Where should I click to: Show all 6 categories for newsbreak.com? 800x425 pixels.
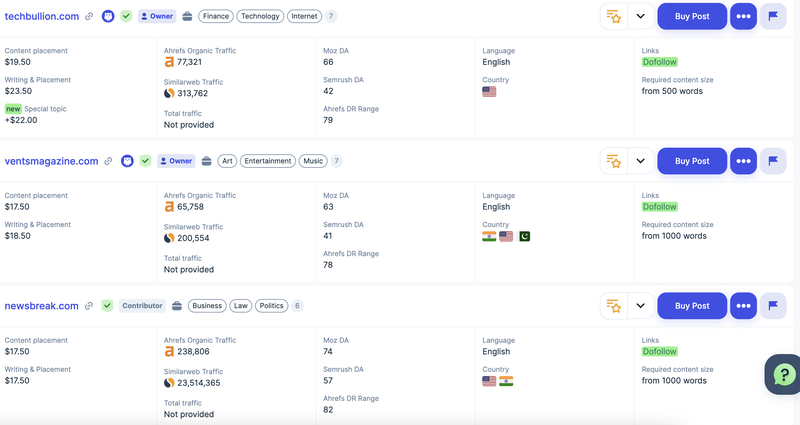click(x=297, y=305)
